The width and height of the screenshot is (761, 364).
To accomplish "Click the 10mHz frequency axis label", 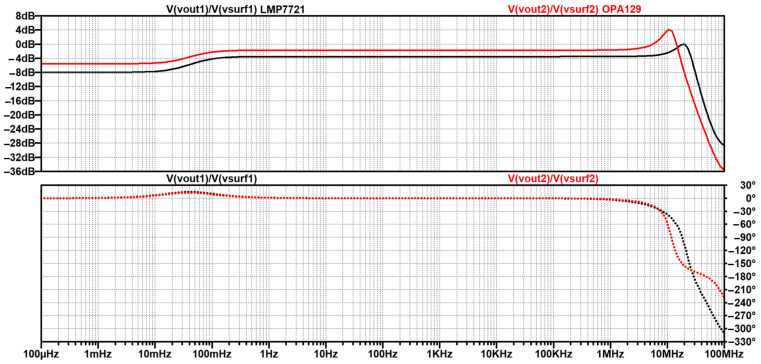I will [155, 353].
